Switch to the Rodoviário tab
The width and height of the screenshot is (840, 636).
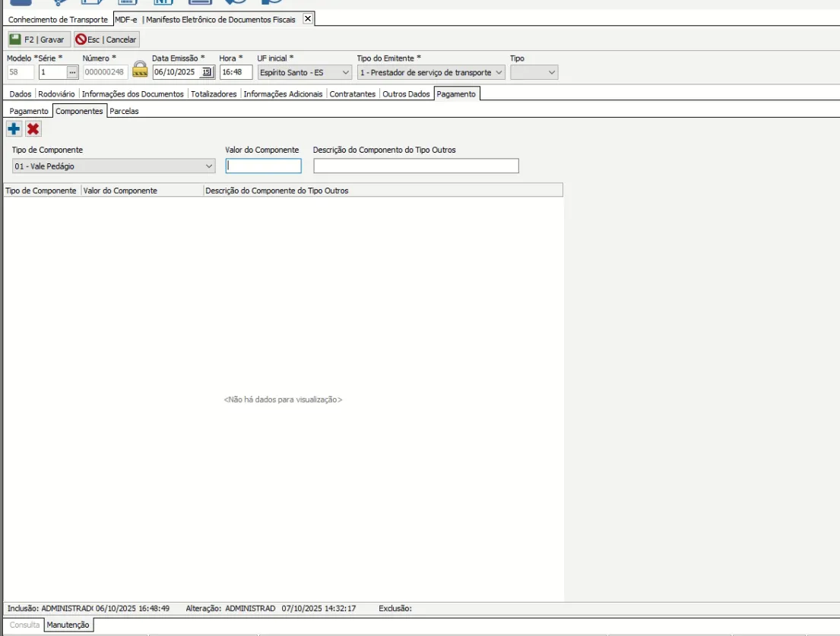(x=56, y=94)
